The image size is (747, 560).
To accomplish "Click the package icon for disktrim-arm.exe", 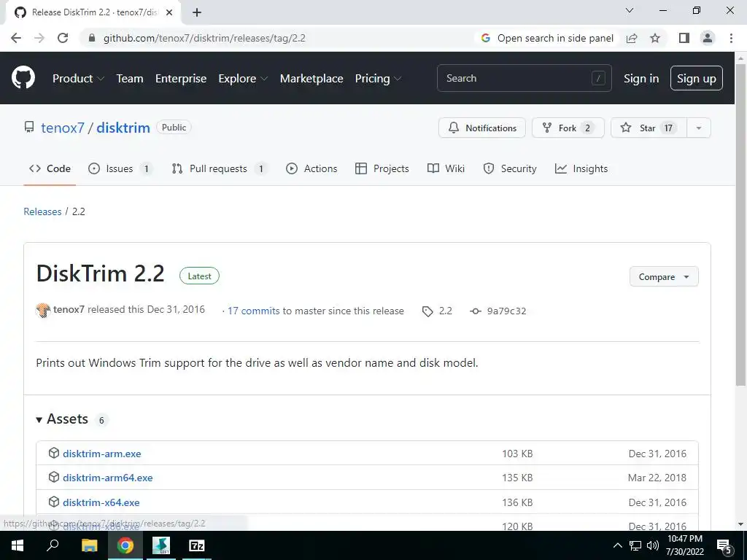I will [54, 453].
